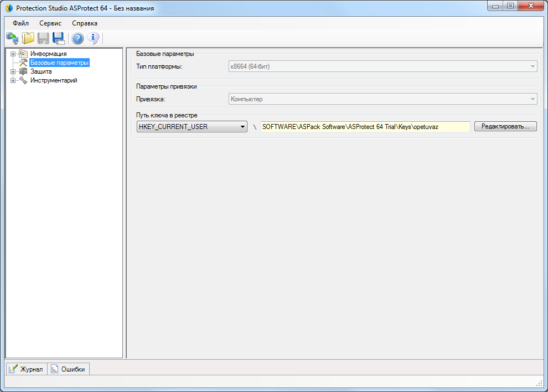548x392 pixels.
Task: Click the Параметры привязки group title
Action: [x=167, y=86]
